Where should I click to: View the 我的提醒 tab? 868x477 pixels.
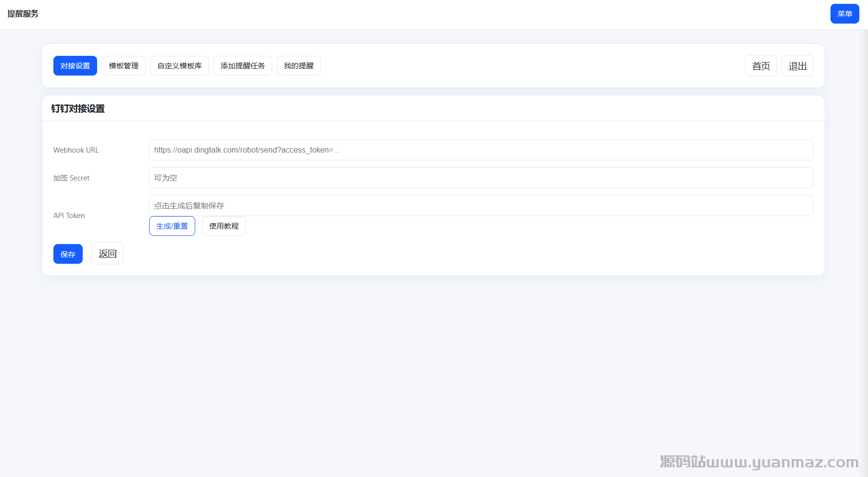pyautogui.click(x=299, y=66)
